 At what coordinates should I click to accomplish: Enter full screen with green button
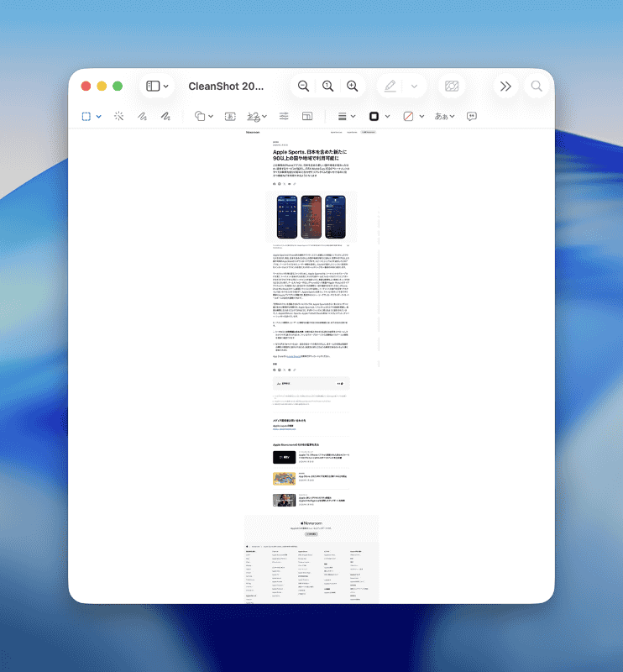118,87
